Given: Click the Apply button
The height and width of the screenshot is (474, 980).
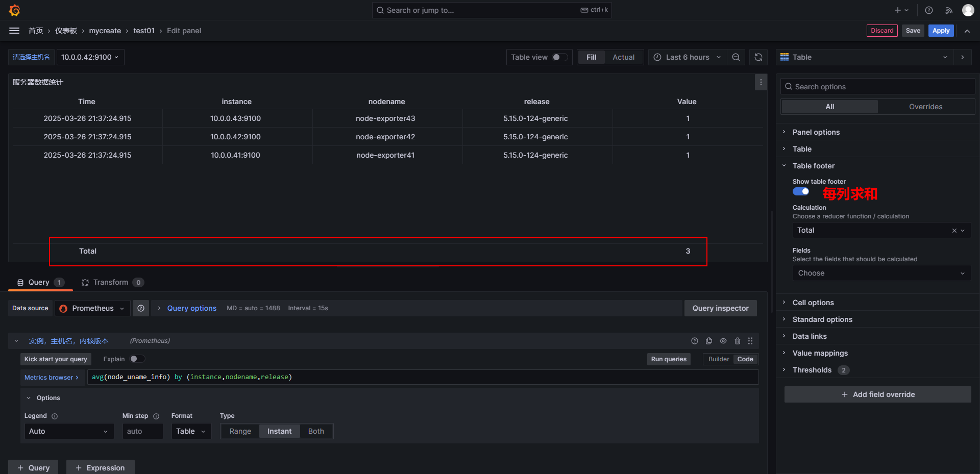Looking at the screenshot, I should (x=941, y=31).
